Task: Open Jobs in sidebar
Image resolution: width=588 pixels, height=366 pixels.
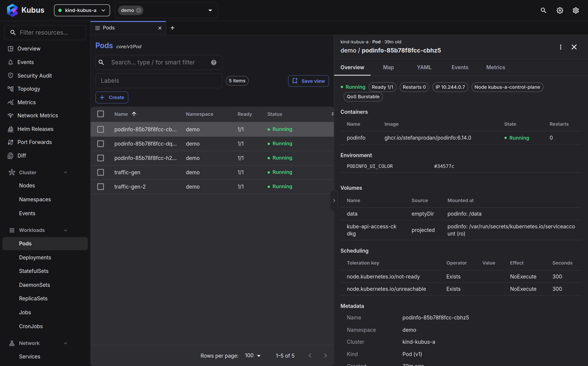Action: (45, 312)
